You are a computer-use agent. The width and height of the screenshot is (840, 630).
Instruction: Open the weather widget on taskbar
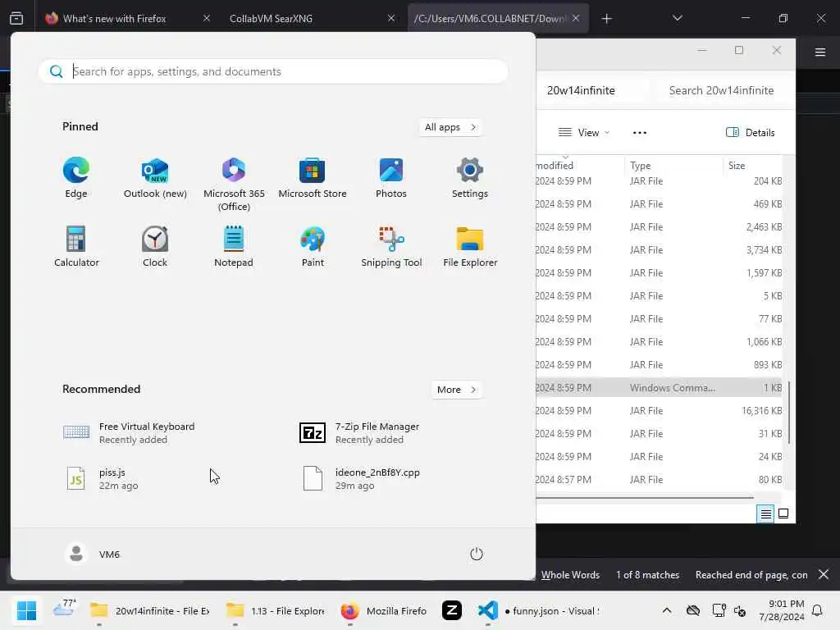(x=64, y=609)
